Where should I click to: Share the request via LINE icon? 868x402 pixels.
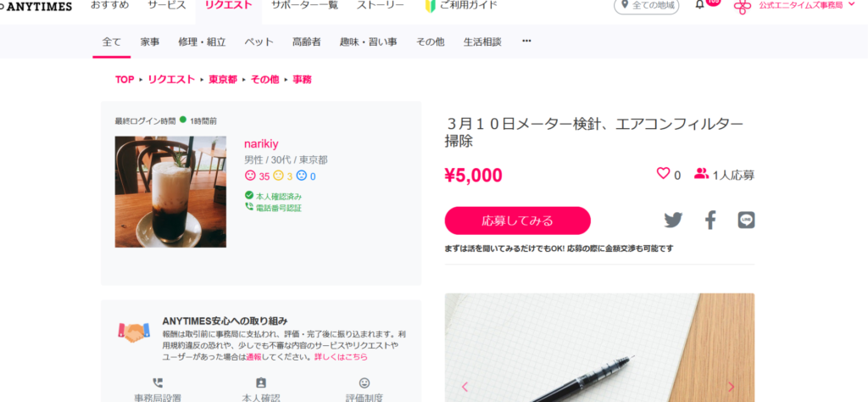coord(746,221)
